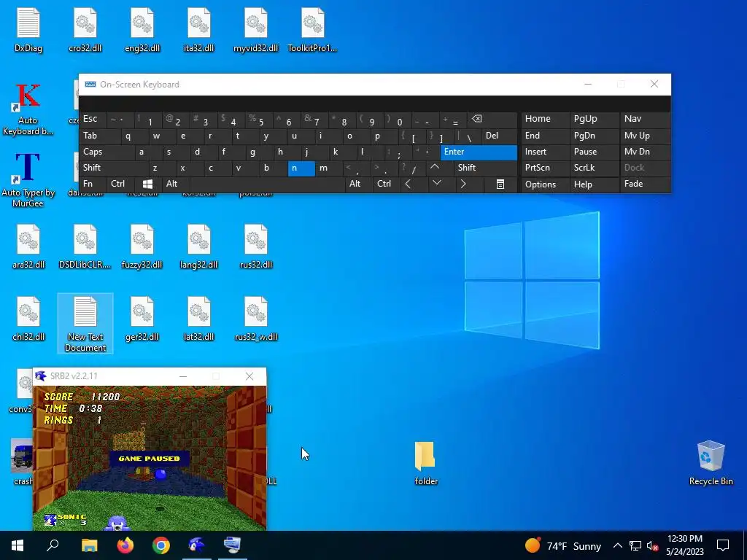Image resolution: width=747 pixels, height=560 pixels.
Task: Click the Esc key on keyboard
Action: pyautogui.click(x=93, y=119)
